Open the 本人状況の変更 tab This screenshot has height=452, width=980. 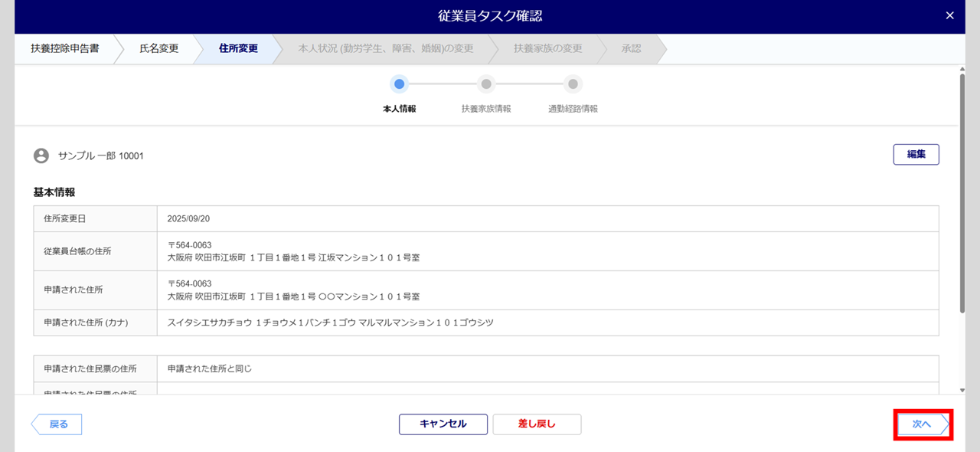[386, 48]
